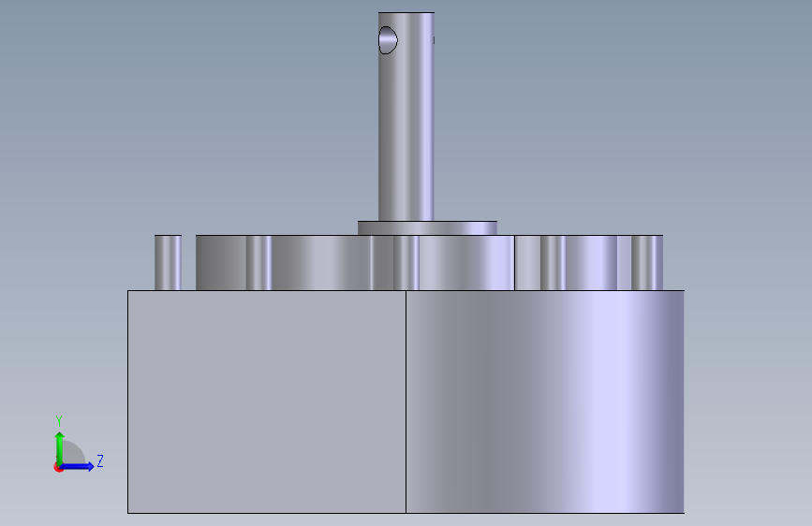
Task: Click the small isolated pin at left of model
Action: click(168, 262)
